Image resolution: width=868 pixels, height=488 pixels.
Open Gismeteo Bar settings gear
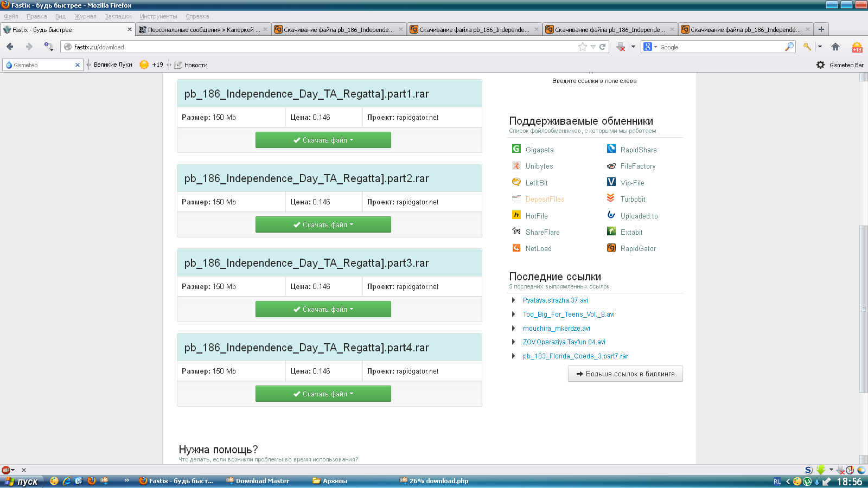click(x=820, y=65)
